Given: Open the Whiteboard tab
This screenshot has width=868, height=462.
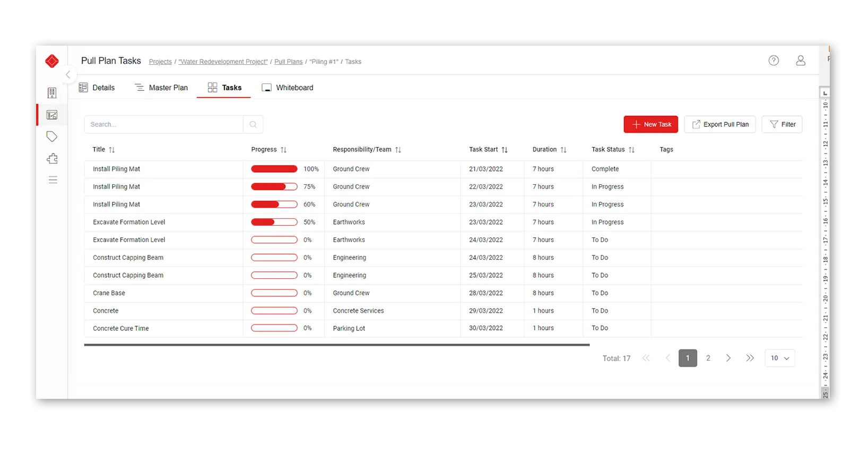Looking at the screenshot, I should (288, 88).
